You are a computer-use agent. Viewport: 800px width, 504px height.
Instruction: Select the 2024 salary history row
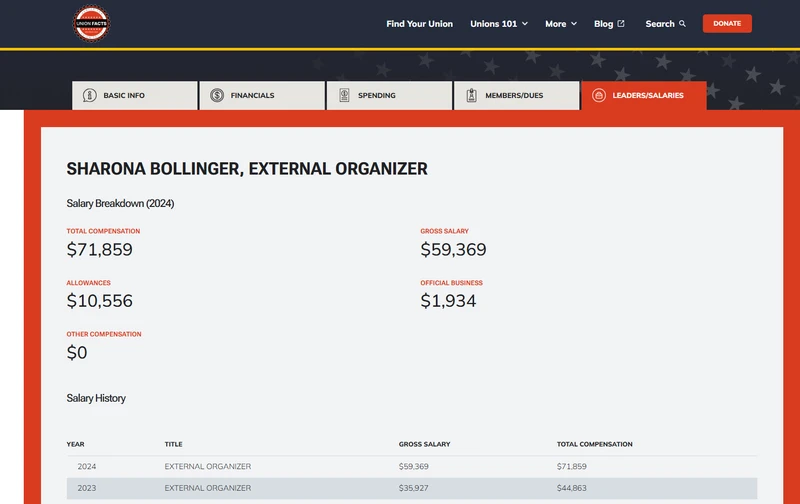click(411, 467)
